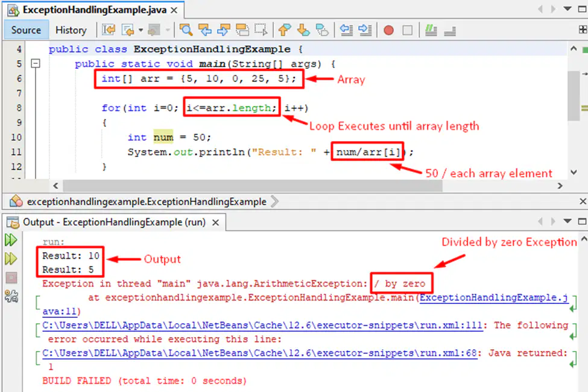Screen dimensions: 588x392
Task: Click the Back navigation icon in editor toolbar
Action: tap(128, 30)
